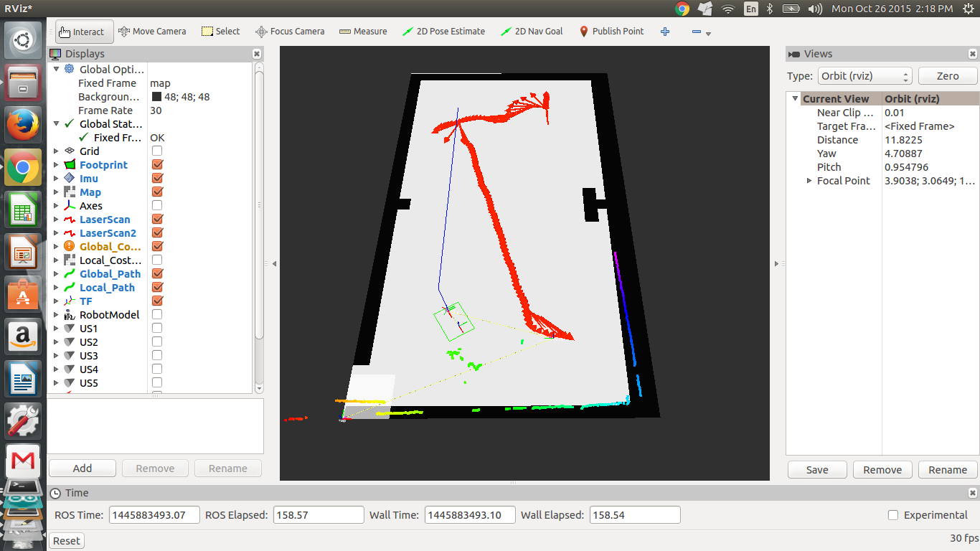Click the blue plus add-tool icon
980x551 pixels.
point(665,32)
